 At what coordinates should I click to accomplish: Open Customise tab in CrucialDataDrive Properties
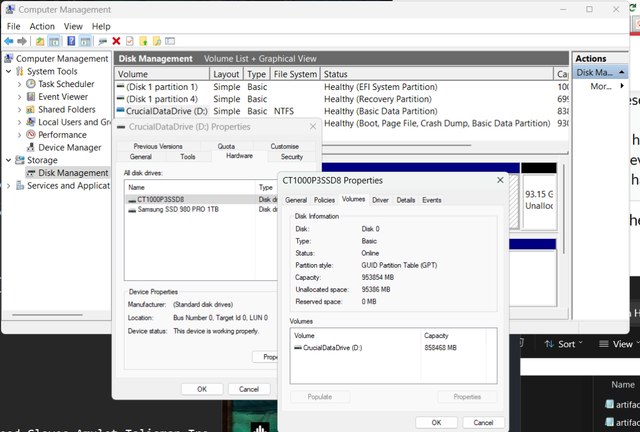(284, 146)
